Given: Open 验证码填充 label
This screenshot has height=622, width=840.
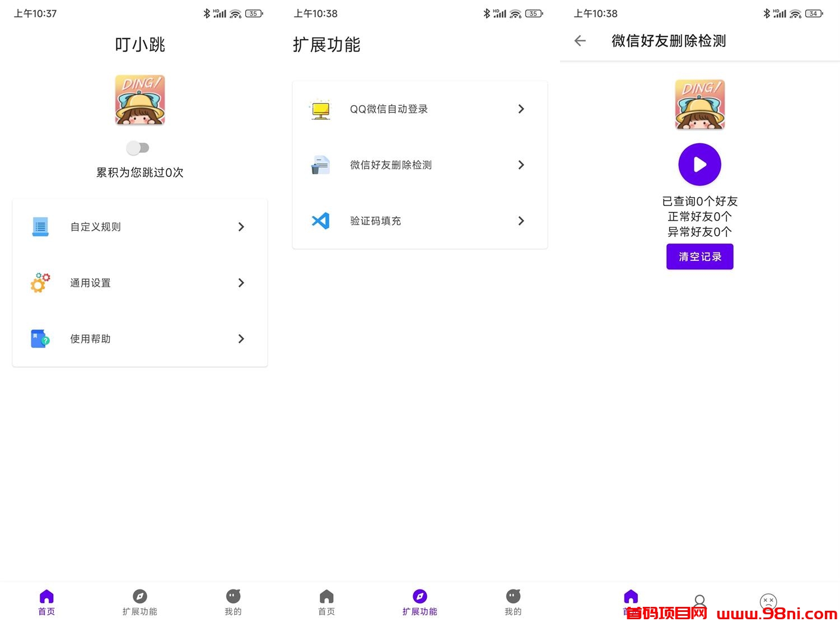Looking at the screenshot, I should click(x=375, y=221).
